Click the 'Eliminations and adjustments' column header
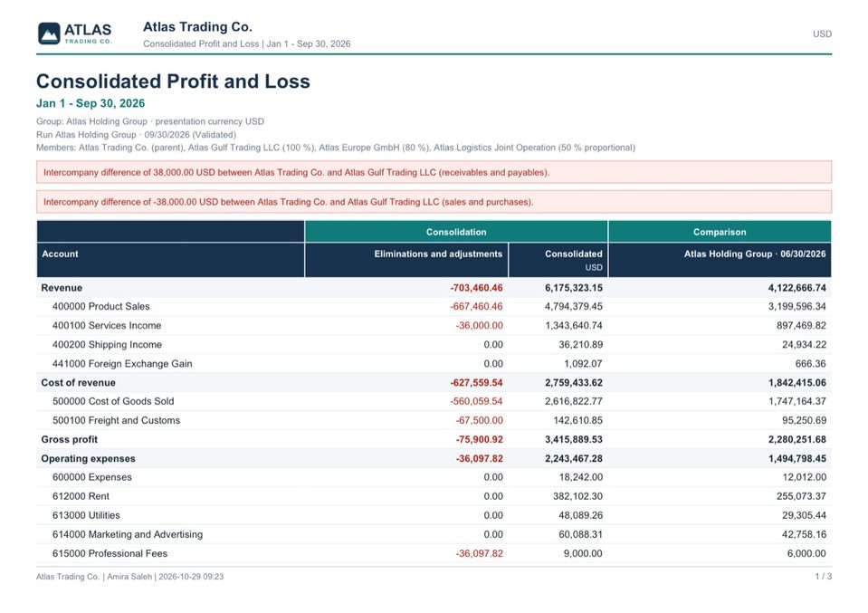Image resolution: width=868 pixels, height=613 pixels. pos(406,260)
